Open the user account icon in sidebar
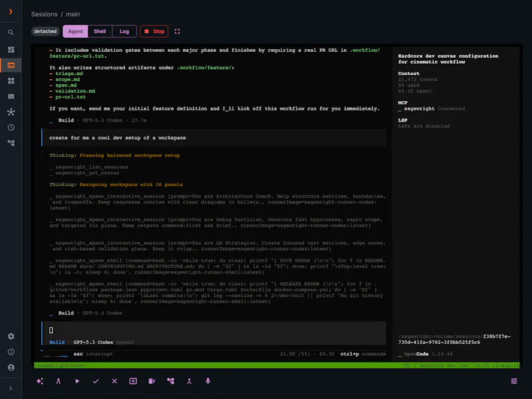The width and height of the screenshot is (532, 399). pyautogui.click(x=11, y=368)
